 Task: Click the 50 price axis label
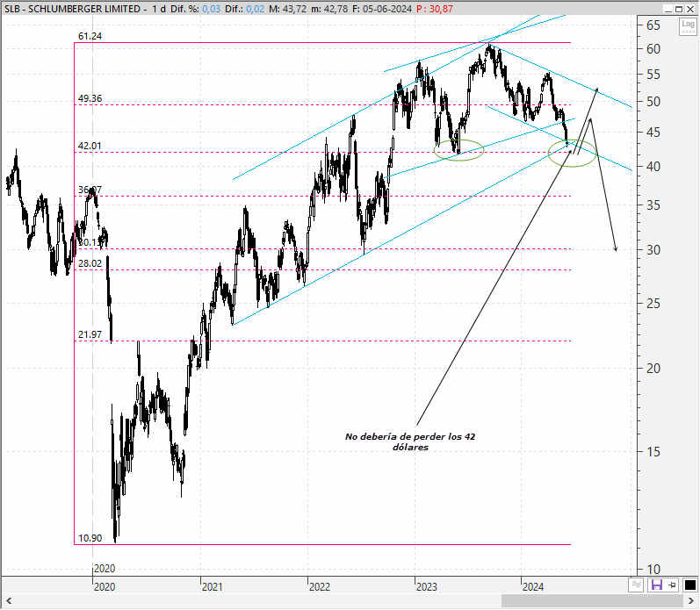(653, 101)
